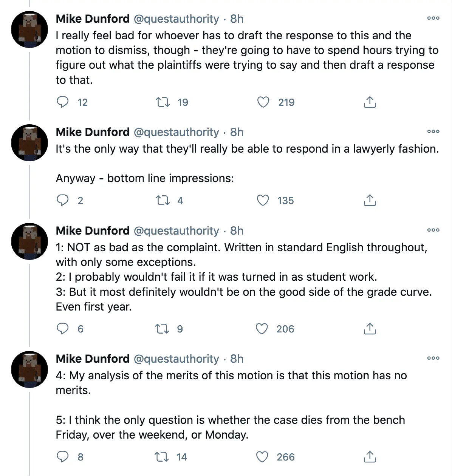Open more options on 'NOT as bad' tweet
The height and width of the screenshot is (476, 452).
pyautogui.click(x=433, y=230)
